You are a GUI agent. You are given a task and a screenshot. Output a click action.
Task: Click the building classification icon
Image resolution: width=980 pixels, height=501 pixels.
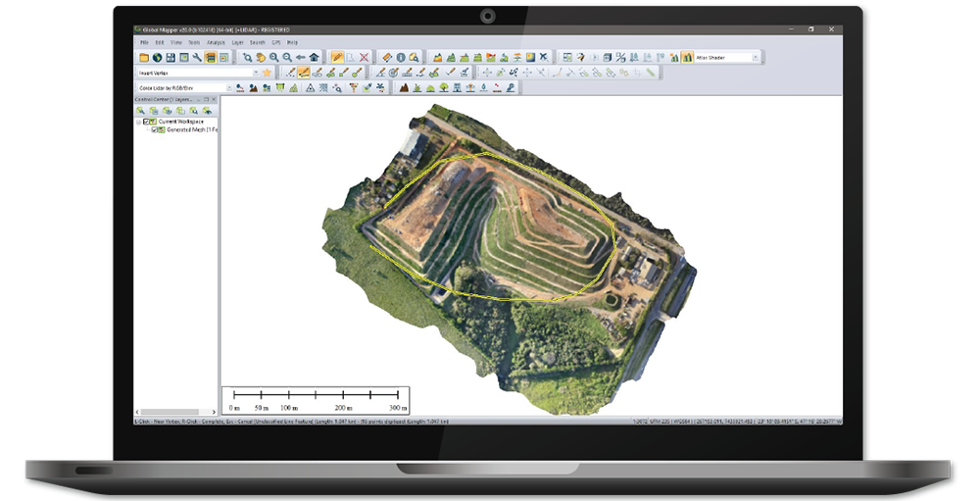click(x=458, y=87)
